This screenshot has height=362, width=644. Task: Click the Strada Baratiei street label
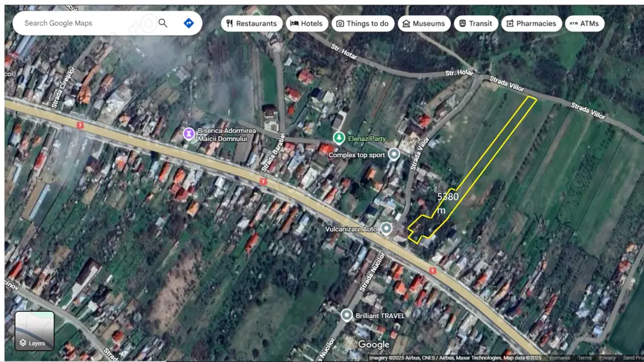pos(274,152)
